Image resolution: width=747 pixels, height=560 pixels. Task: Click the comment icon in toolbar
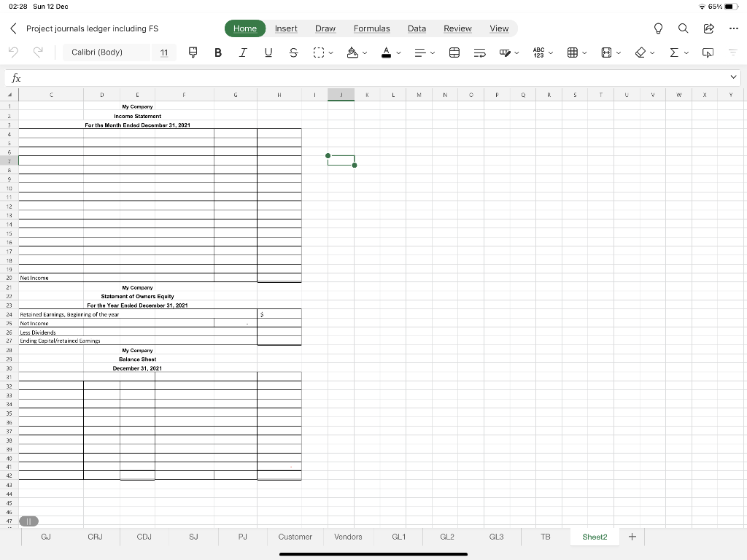[708, 52]
